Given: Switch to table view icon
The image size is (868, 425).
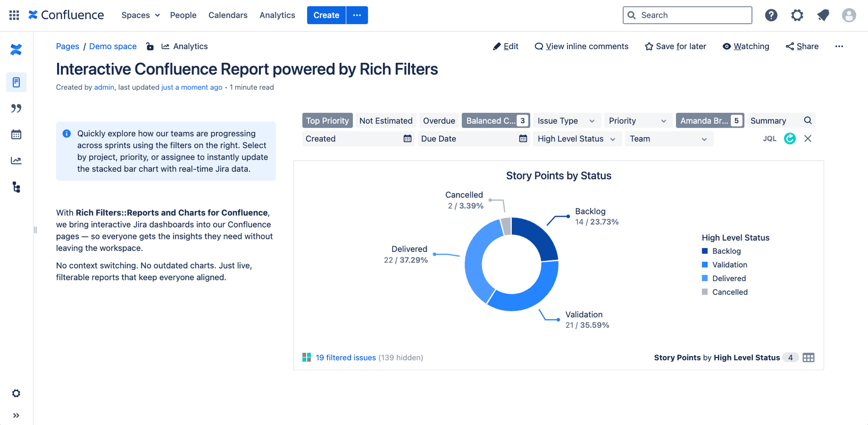Looking at the screenshot, I should 808,357.
